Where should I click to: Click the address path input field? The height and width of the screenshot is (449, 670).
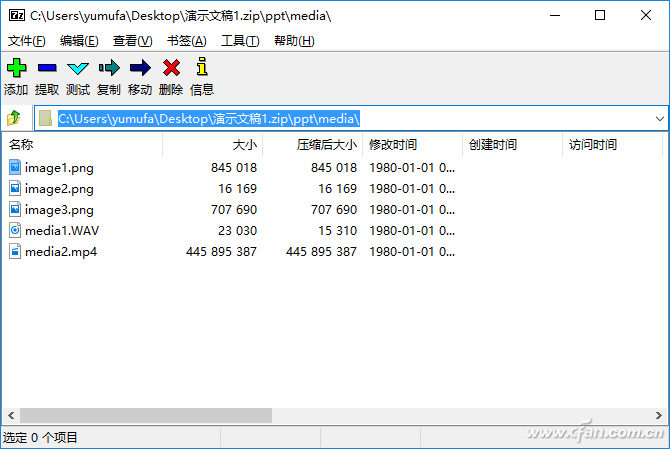point(351,118)
